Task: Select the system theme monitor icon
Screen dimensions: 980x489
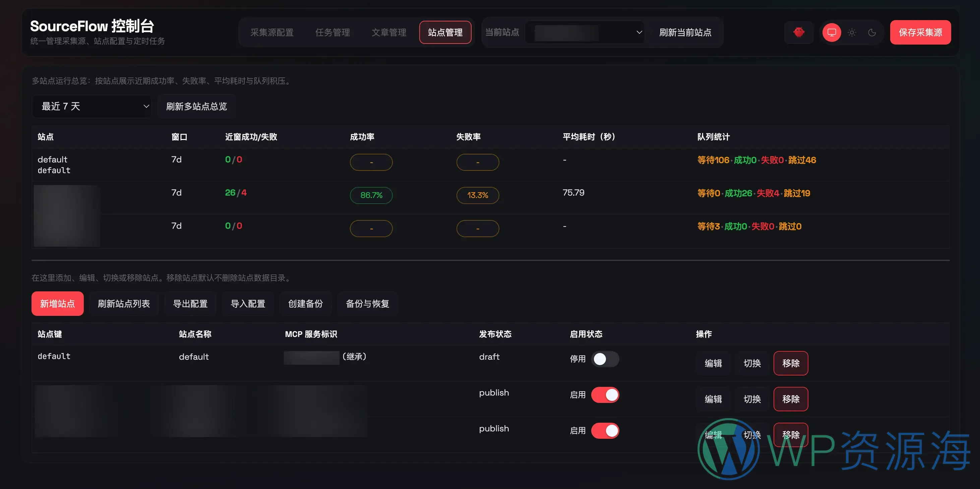Action: [832, 32]
